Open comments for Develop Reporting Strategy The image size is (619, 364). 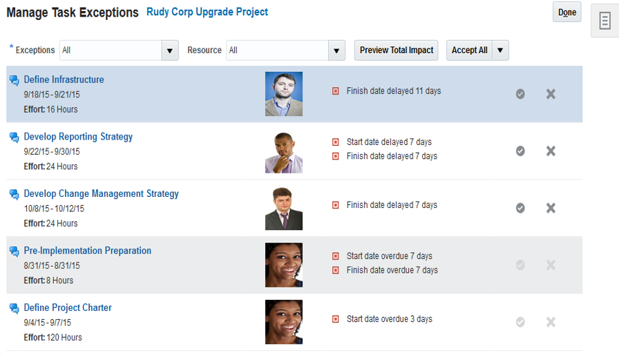14,137
